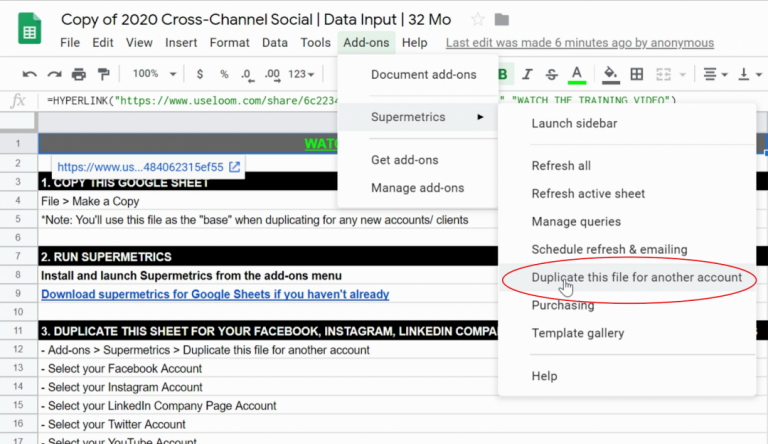Open the cell borders tool
The height and width of the screenshot is (444, 768).
[x=635, y=75]
